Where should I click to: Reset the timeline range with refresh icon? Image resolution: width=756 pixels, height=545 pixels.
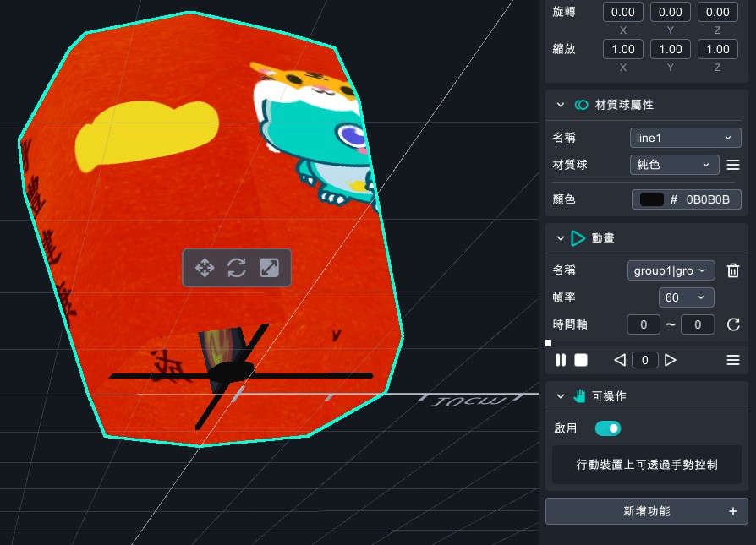pyautogui.click(x=733, y=324)
